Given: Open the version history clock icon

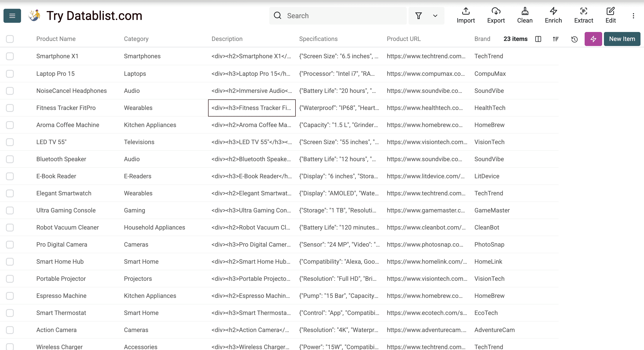Looking at the screenshot, I should 574,39.
